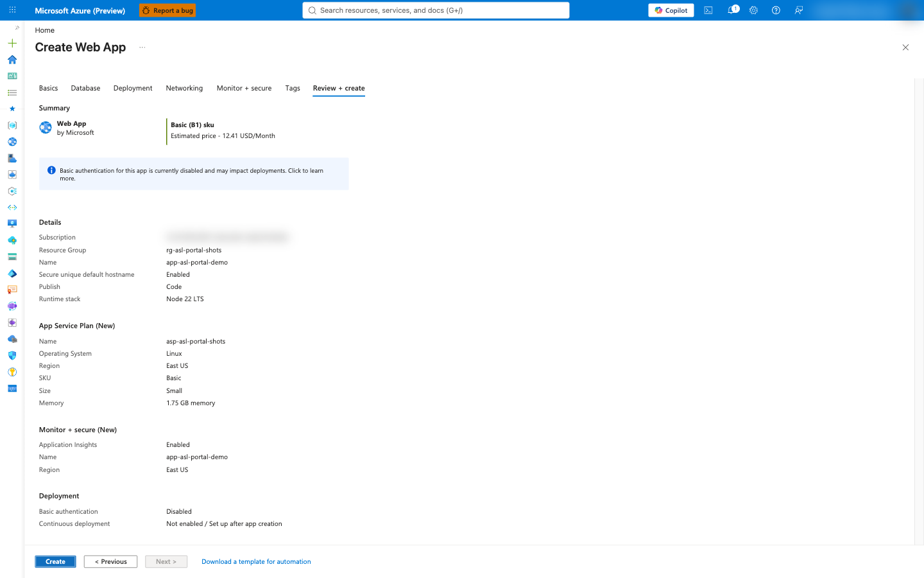Click the App Service Plan (New) heading
The height and width of the screenshot is (578, 924).
click(x=77, y=326)
